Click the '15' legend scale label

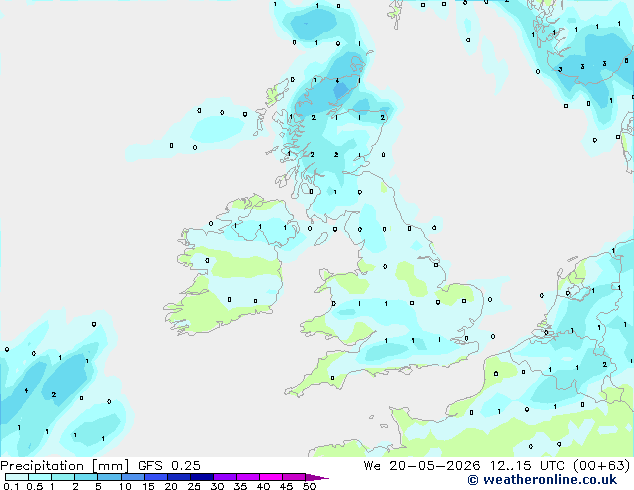tap(148, 486)
